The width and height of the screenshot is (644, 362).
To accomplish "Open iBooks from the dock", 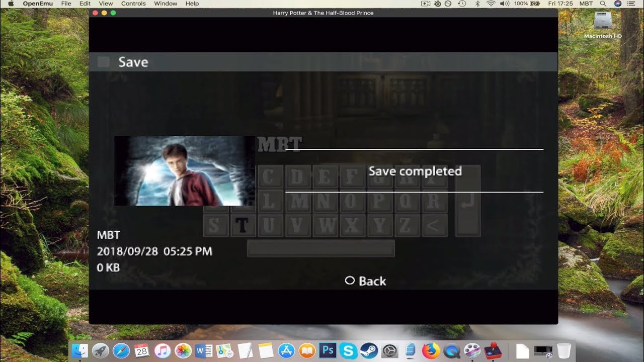I will (307, 350).
